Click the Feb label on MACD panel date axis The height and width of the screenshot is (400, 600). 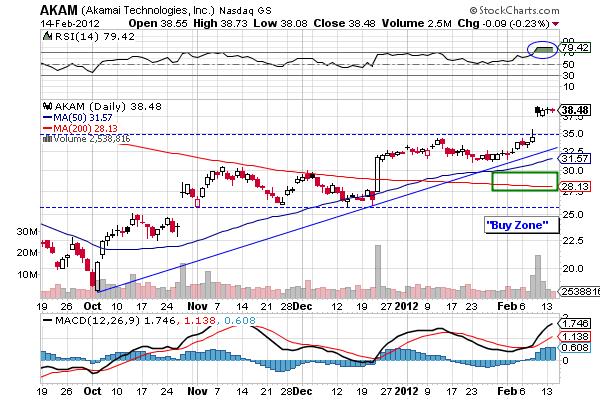[507, 391]
